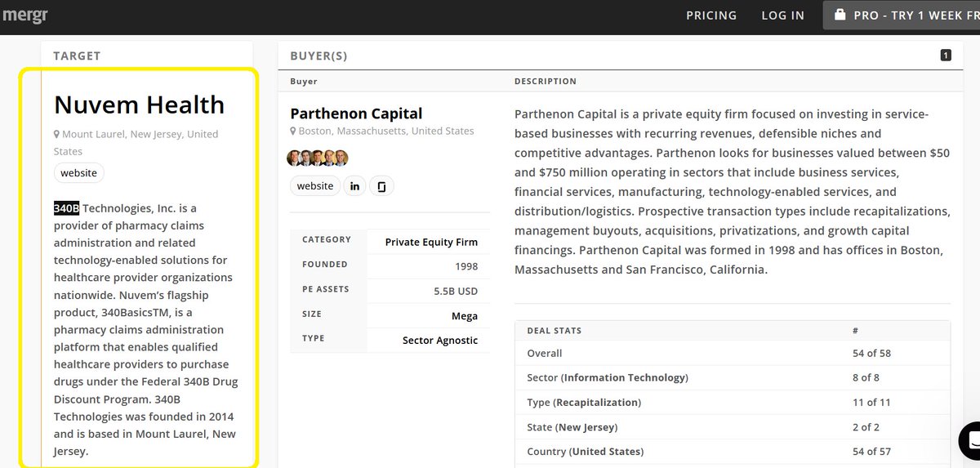
Task: Click the TARGET section heading
Action: (x=77, y=56)
